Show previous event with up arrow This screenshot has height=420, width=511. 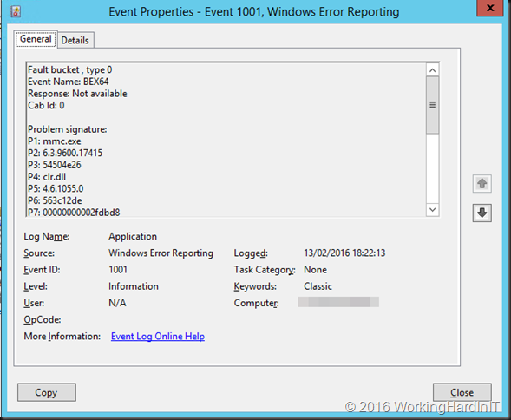tap(482, 184)
